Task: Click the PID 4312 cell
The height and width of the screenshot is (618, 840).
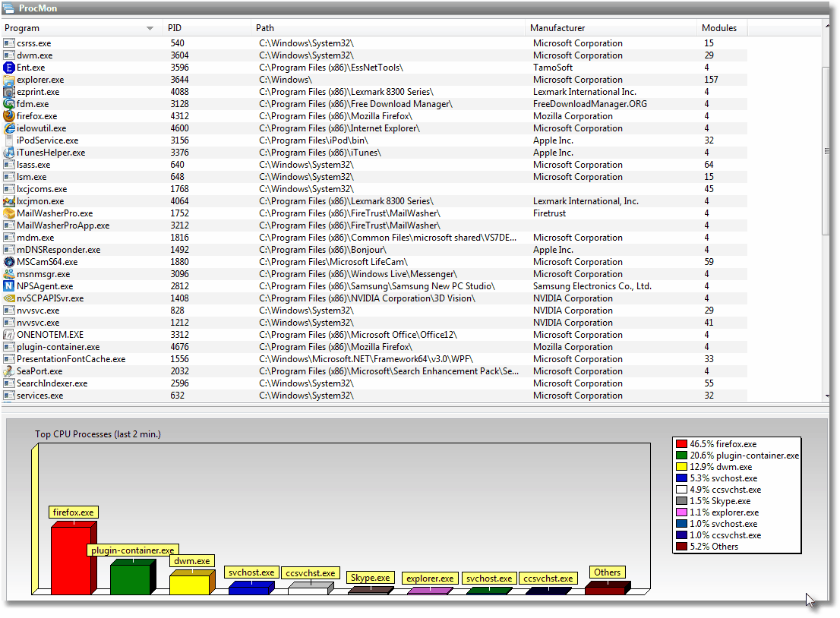Action: pyautogui.click(x=179, y=116)
